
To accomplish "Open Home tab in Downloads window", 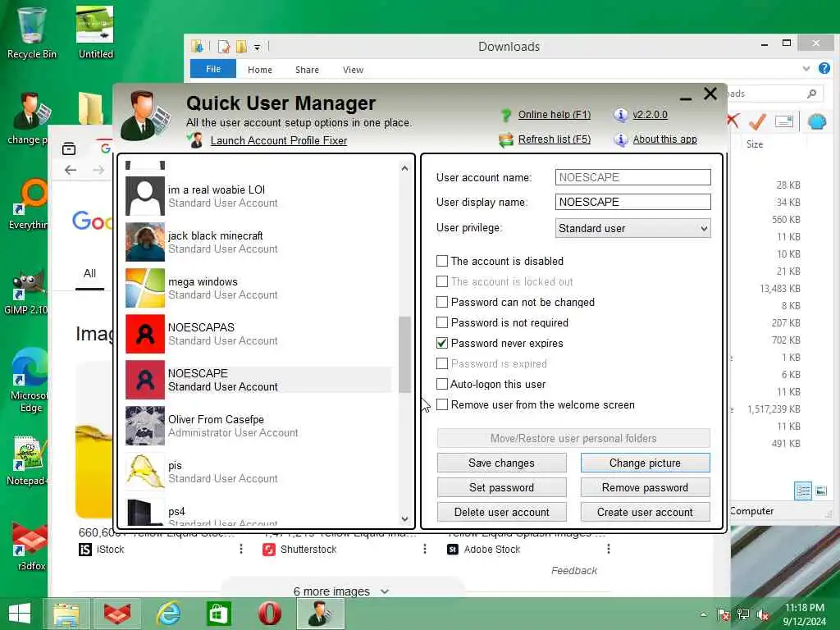I will [x=260, y=70].
